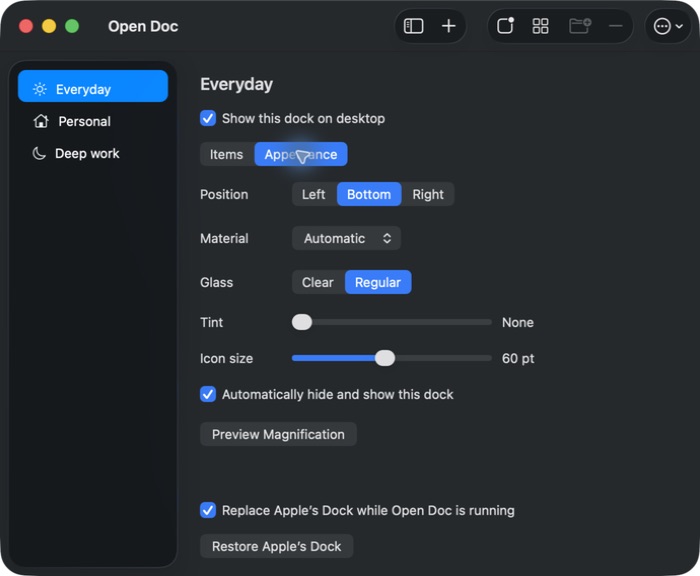Viewport: 700px width, 576px height.
Task: Click the plus icon to add dock
Action: (x=448, y=26)
